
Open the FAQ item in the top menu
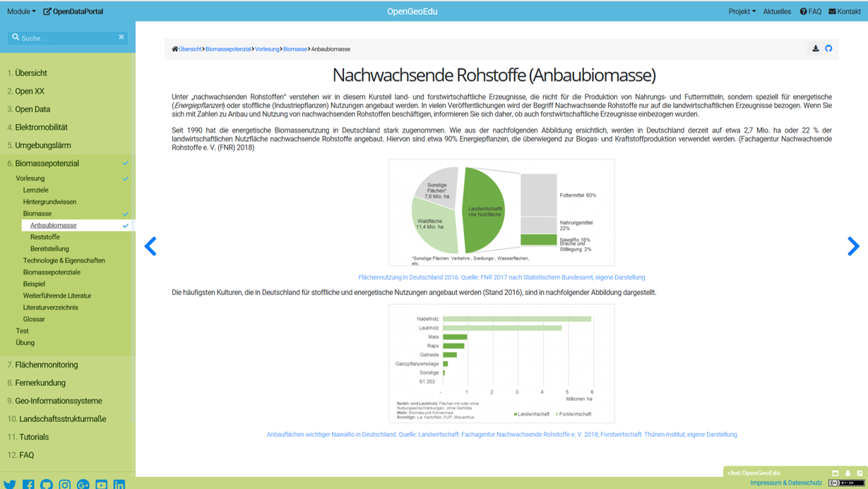coord(810,11)
